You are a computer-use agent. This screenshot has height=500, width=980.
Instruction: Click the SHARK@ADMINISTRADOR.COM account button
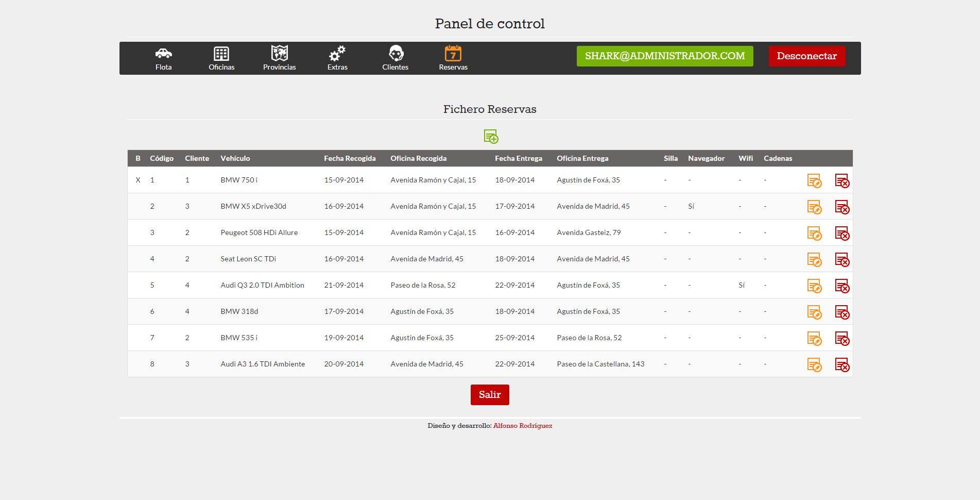click(664, 56)
